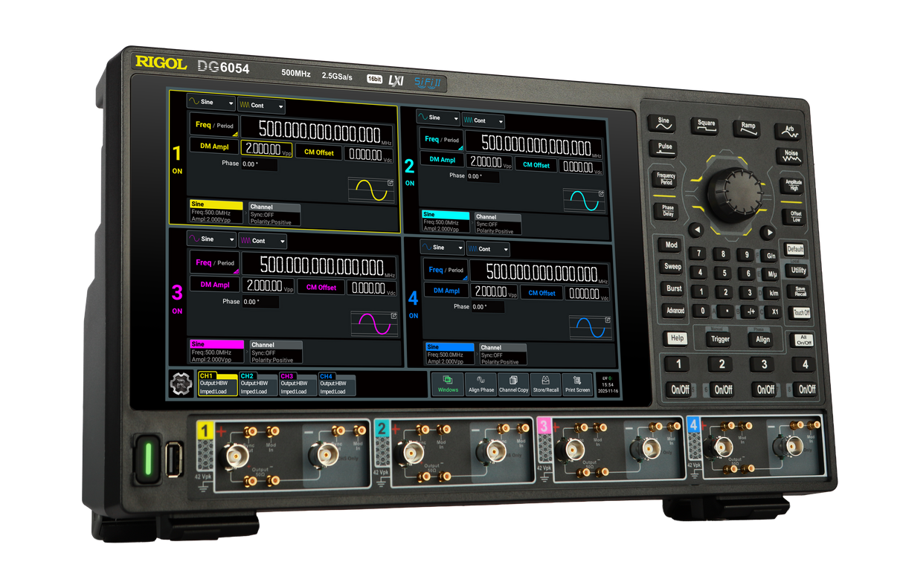Open channel 1 Sine waveform dropdown
This screenshot has width=903, height=588.
(x=211, y=103)
